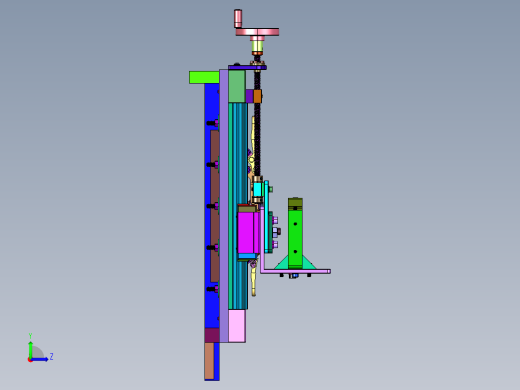520x390 pixels.
Task: Select the cyan coupling below the lead screw
Action: (x=257, y=190)
